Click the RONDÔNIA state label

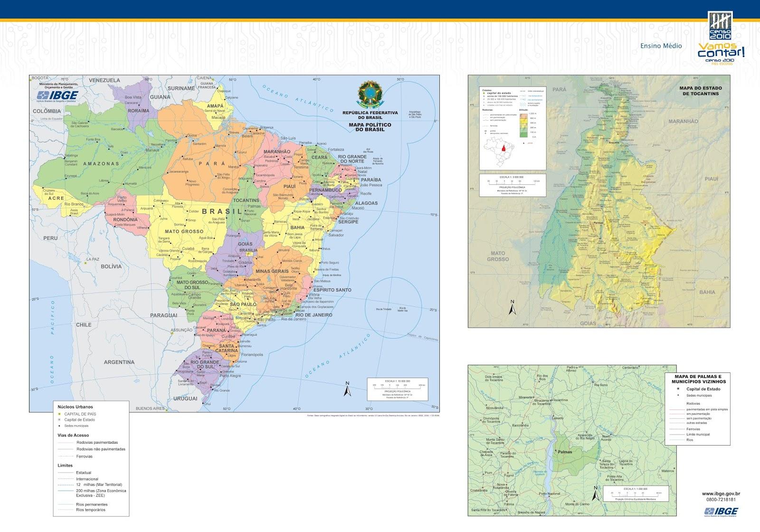click(125, 219)
